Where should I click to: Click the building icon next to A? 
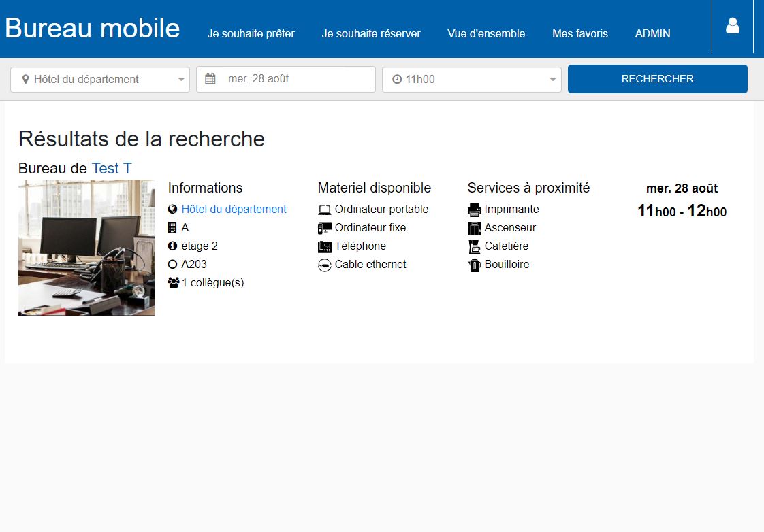(172, 227)
